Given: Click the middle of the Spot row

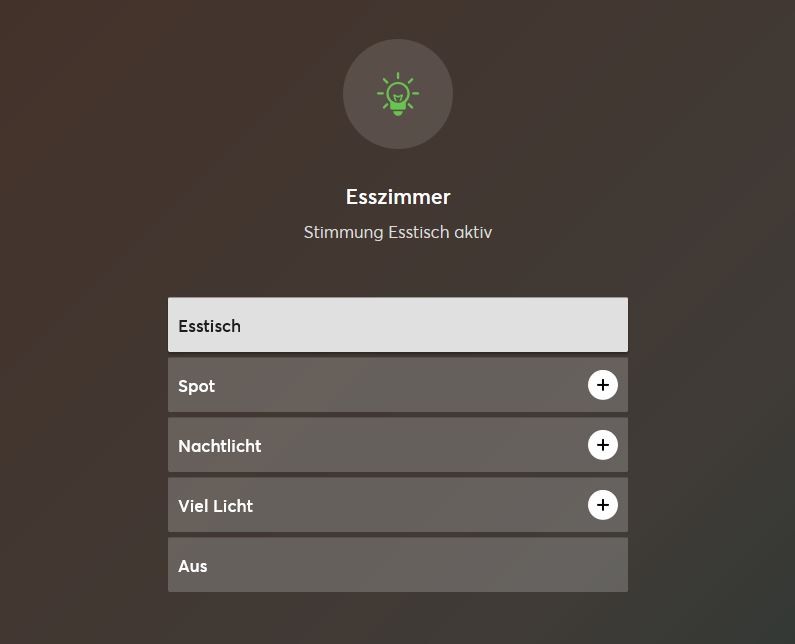Looking at the screenshot, I should click(398, 385).
